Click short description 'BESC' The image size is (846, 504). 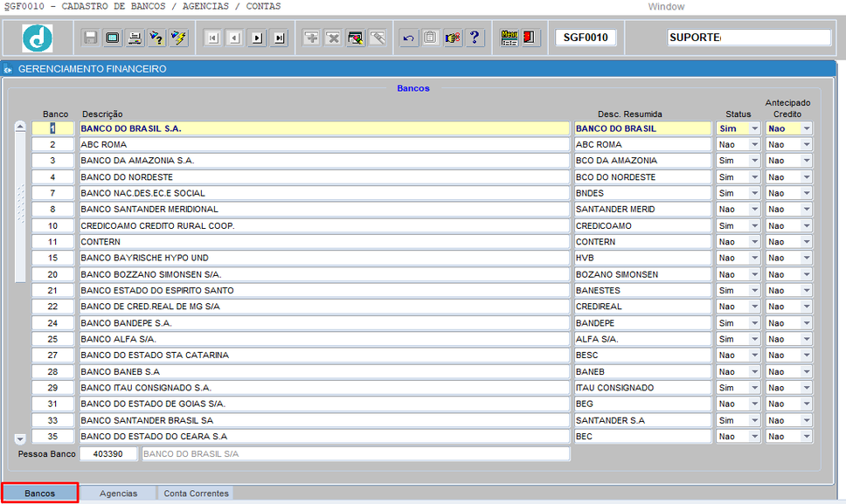(x=642, y=356)
